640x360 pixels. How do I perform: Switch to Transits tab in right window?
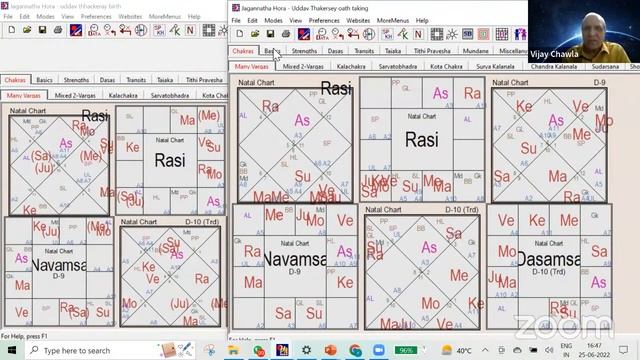point(364,51)
